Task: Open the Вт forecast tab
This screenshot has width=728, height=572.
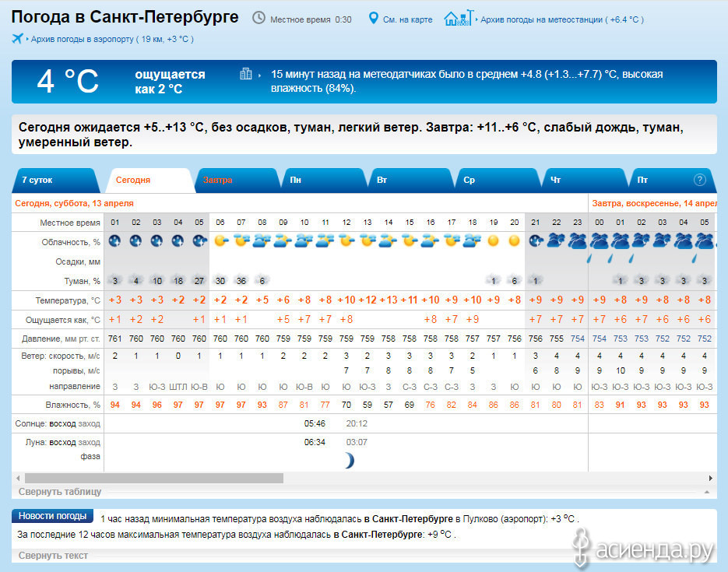Action: 411,180
